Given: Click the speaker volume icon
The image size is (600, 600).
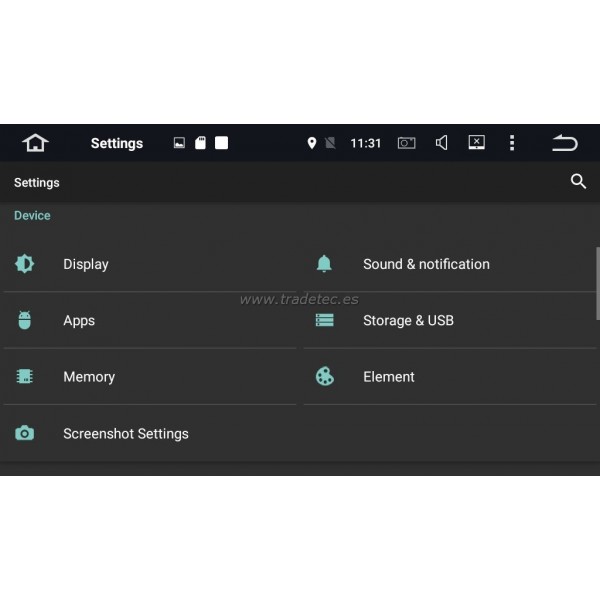Looking at the screenshot, I should [441, 143].
